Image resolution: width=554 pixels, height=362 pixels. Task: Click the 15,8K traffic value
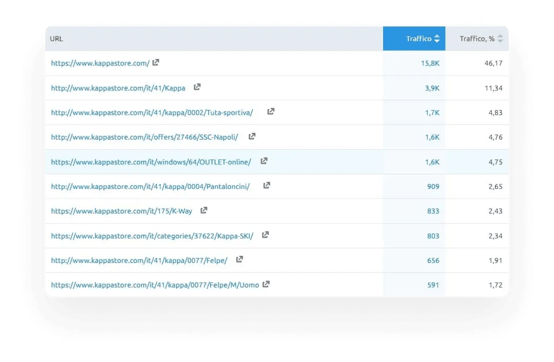click(x=430, y=63)
